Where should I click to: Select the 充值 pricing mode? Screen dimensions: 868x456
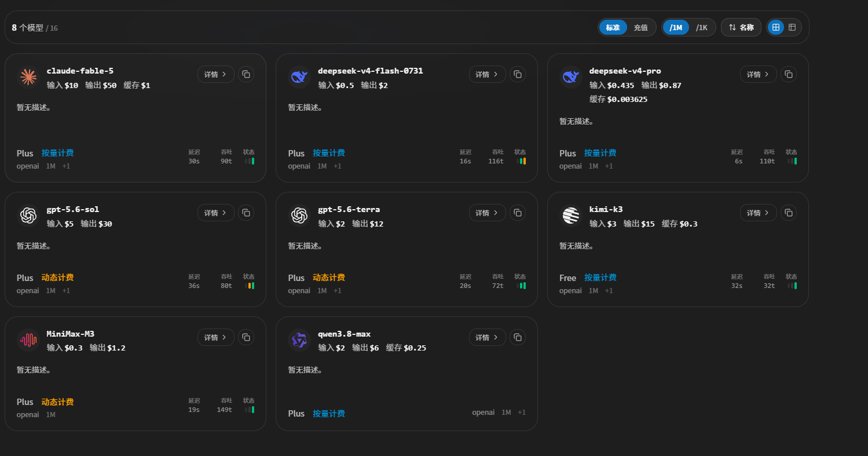point(640,27)
